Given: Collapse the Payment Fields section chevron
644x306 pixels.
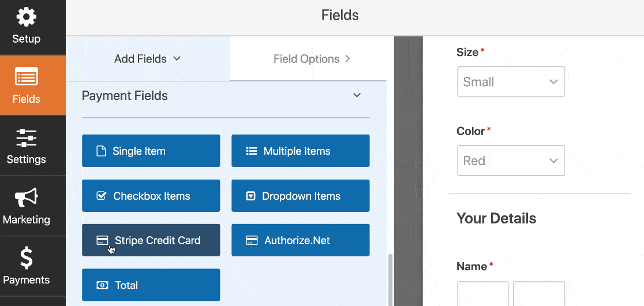Looking at the screenshot, I should pos(357,95).
